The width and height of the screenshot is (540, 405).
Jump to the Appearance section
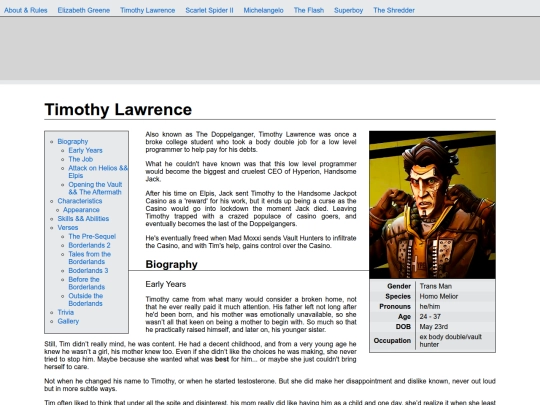point(81,210)
